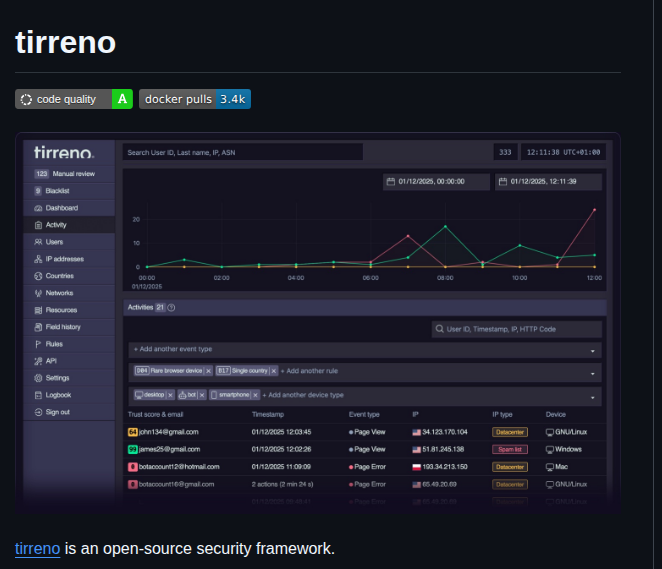Screen dimensions: 662x569
Task: Focus the Search User ID, Last name, IP, ASN field
Action: click(243, 152)
